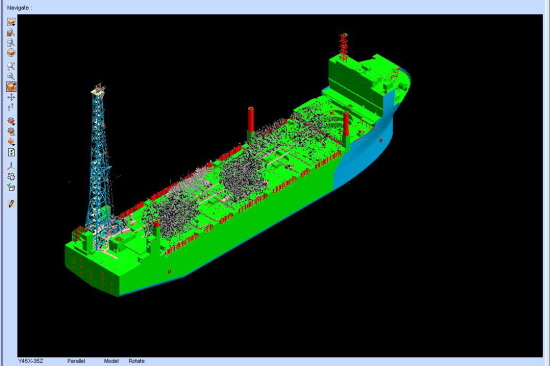Toggle the XYZ axes display icon

[x=11, y=166]
